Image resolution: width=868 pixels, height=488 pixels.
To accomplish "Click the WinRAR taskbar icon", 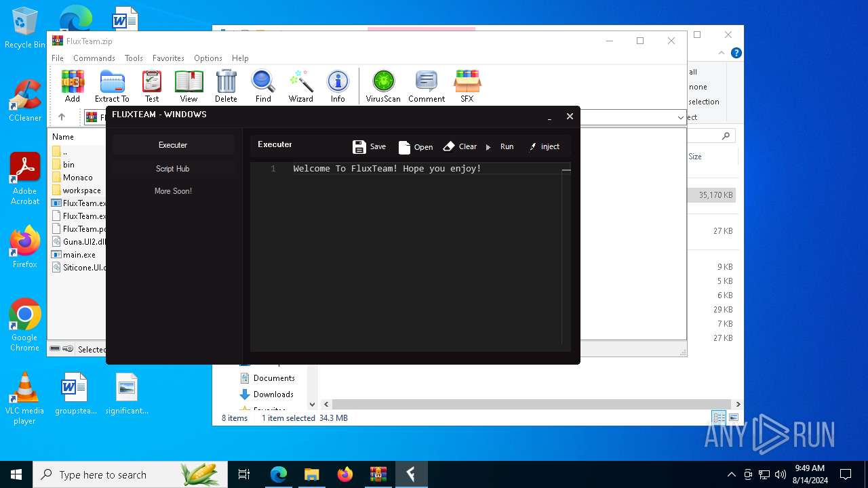I will tap(378, 474).
